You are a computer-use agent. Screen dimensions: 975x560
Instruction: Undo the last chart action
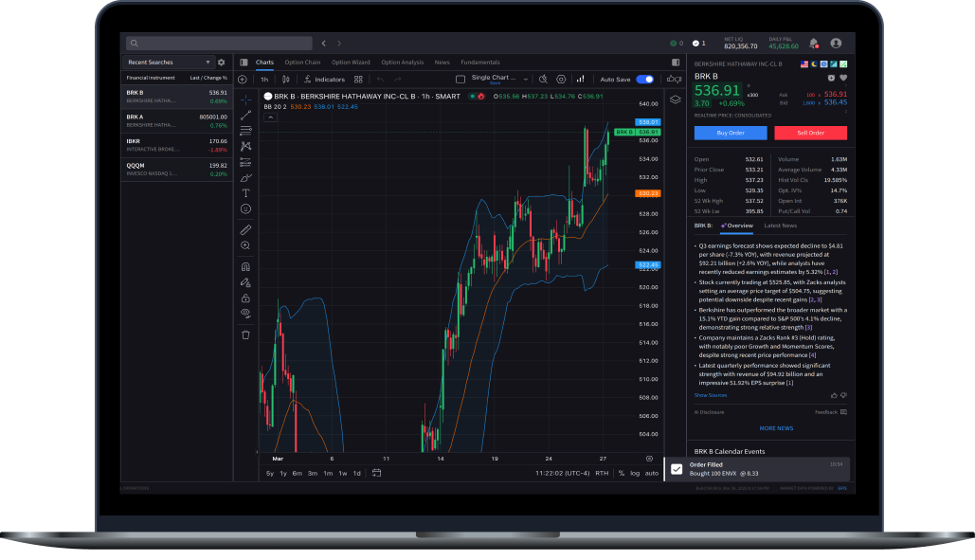381,79
